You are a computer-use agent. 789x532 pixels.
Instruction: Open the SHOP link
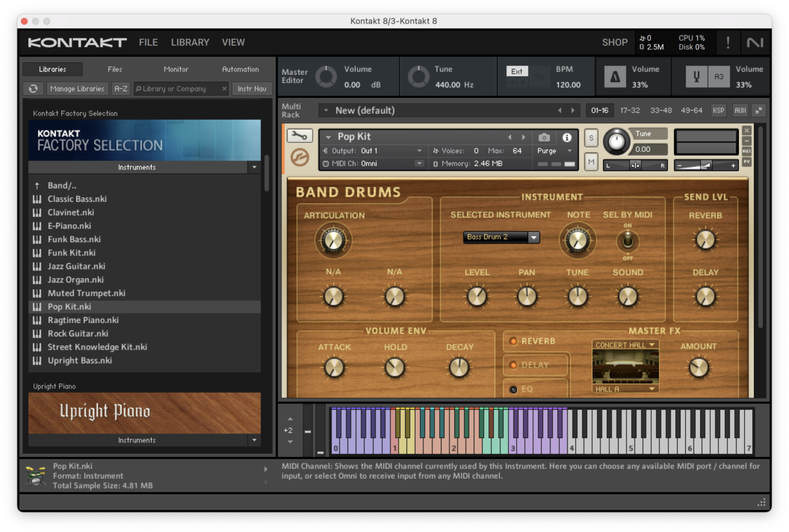coord(615,42)
